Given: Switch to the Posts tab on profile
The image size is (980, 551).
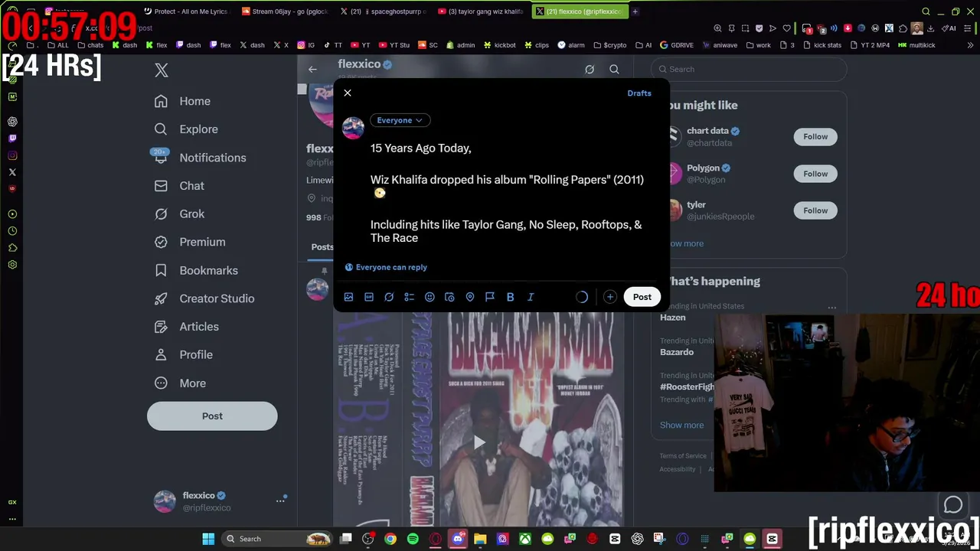Looking at the screenshot, I should point(322,247).
